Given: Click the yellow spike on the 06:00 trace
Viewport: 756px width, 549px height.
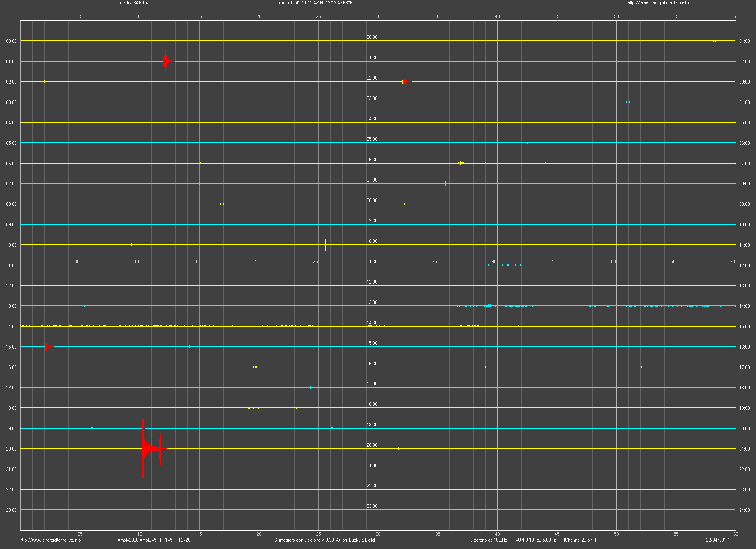Looking at the screenshot, I should click(x=461, y=163).
